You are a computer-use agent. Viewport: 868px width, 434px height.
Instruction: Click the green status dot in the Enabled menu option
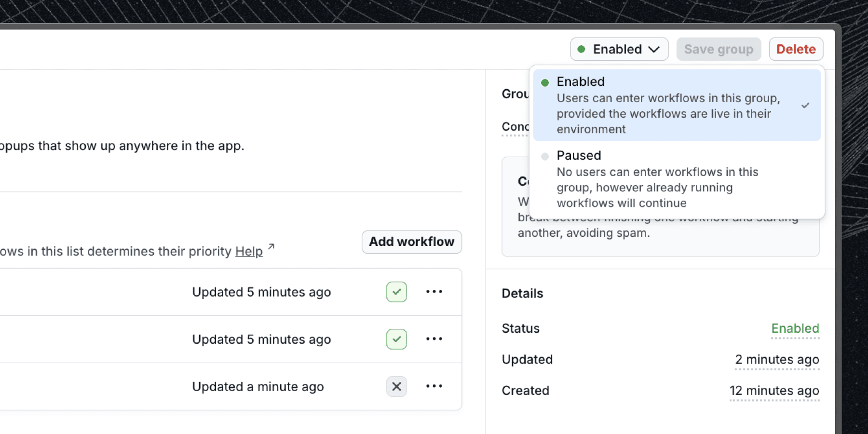545,82
